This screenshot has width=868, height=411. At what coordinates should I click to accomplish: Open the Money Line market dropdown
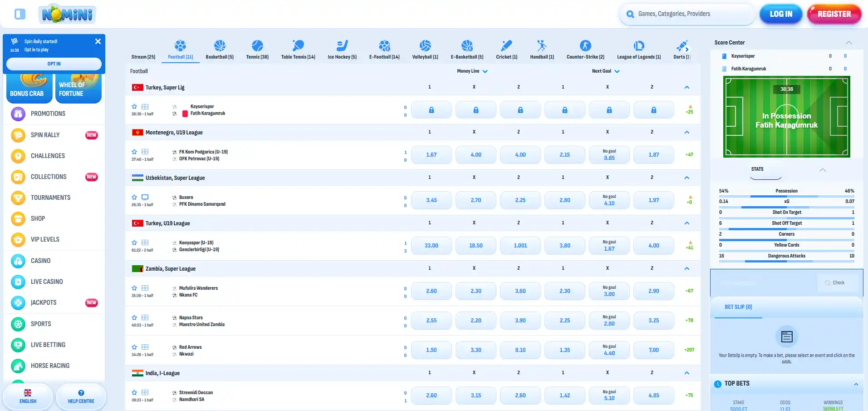click(x=472, y=71)
